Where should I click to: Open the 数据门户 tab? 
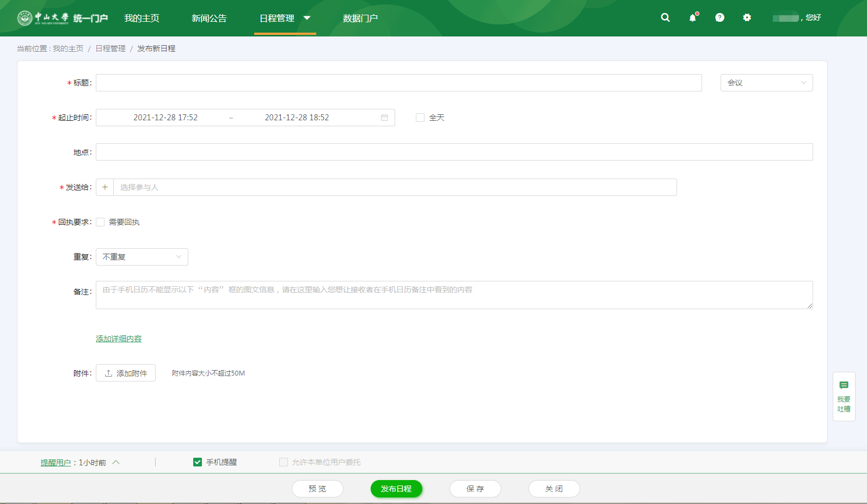pyautogui.click(x=360, y=18)
